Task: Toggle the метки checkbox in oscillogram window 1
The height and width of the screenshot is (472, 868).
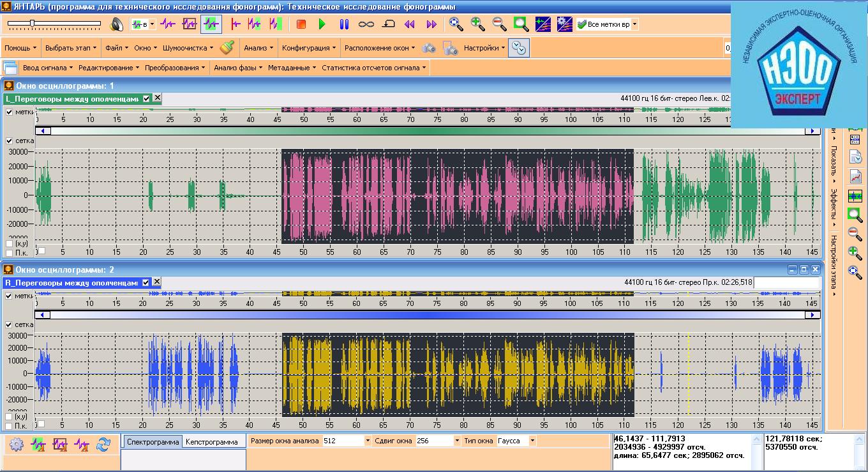Action: pyautogui.click(x=9, y=112)
